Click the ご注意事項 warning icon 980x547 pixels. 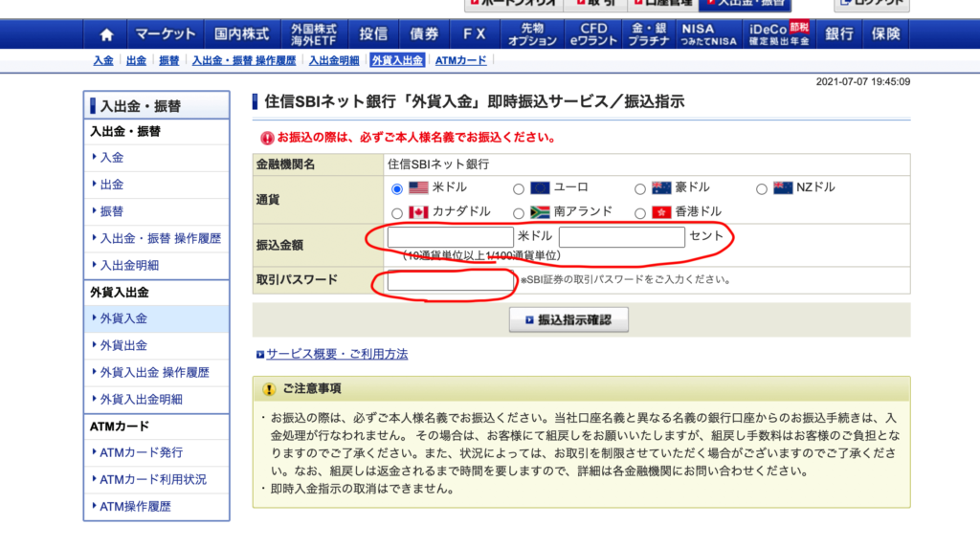[x=269, y=389]
